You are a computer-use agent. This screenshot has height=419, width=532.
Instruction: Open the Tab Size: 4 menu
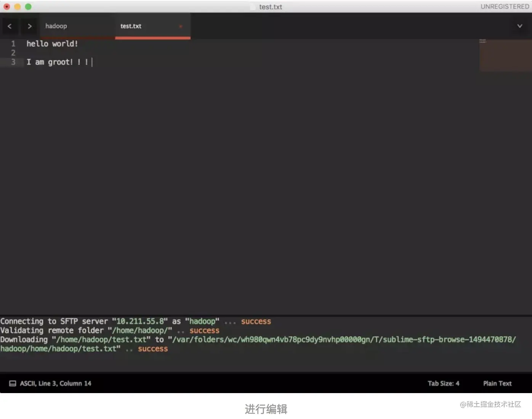[x=444, y=384]
